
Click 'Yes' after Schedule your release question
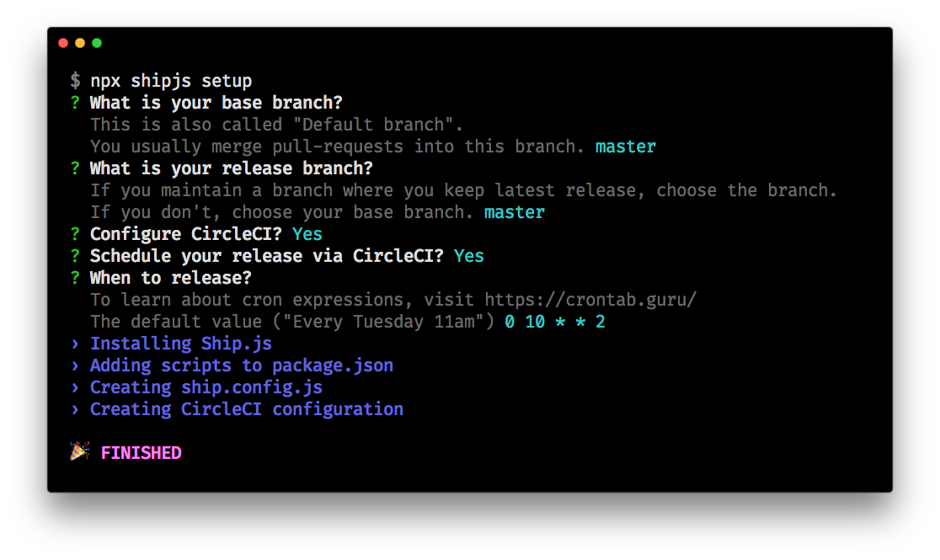click(x=469, y=256)
